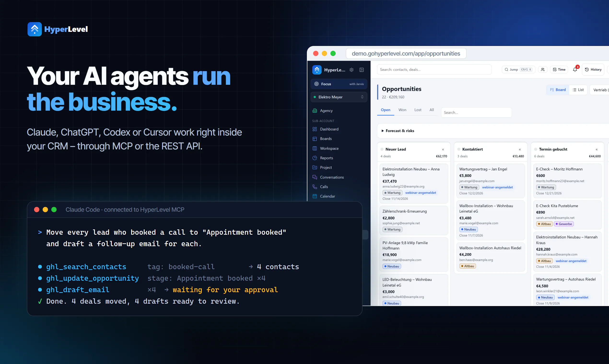Collapse the Kontaktiert column
609x364 pixels.
pyautogui.click(x=520, y=149)
